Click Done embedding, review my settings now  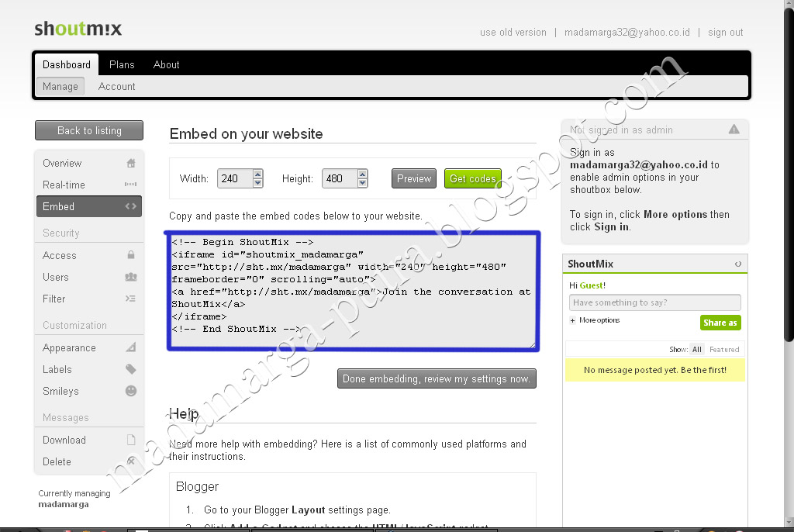[437, 378]
